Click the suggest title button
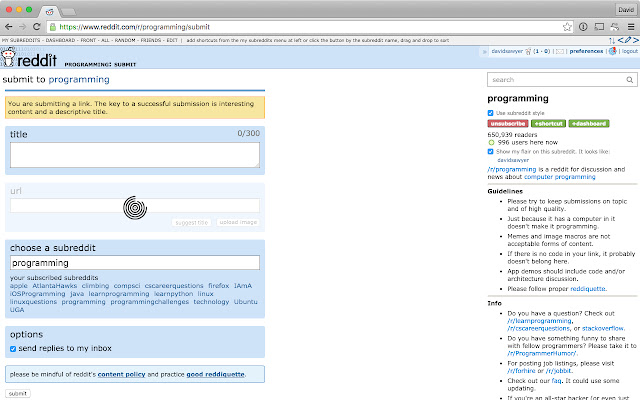This screenshot has height=400, width=640. pos(191,222)
